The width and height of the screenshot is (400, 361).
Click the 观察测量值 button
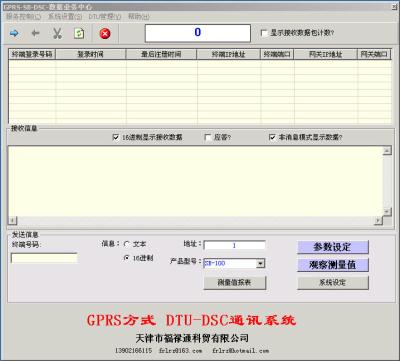click(x=333, y=265)
